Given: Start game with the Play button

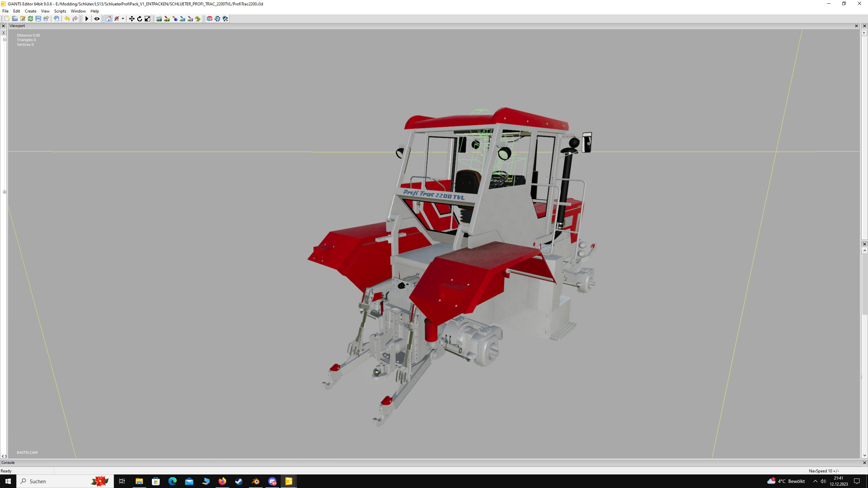Looking at the screenshot, I should pos(87,19).
